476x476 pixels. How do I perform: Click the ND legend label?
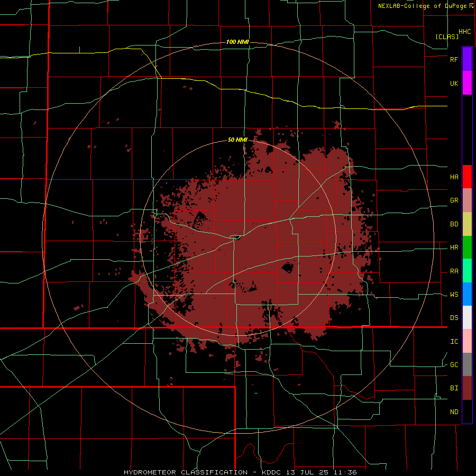pos(454,412)
